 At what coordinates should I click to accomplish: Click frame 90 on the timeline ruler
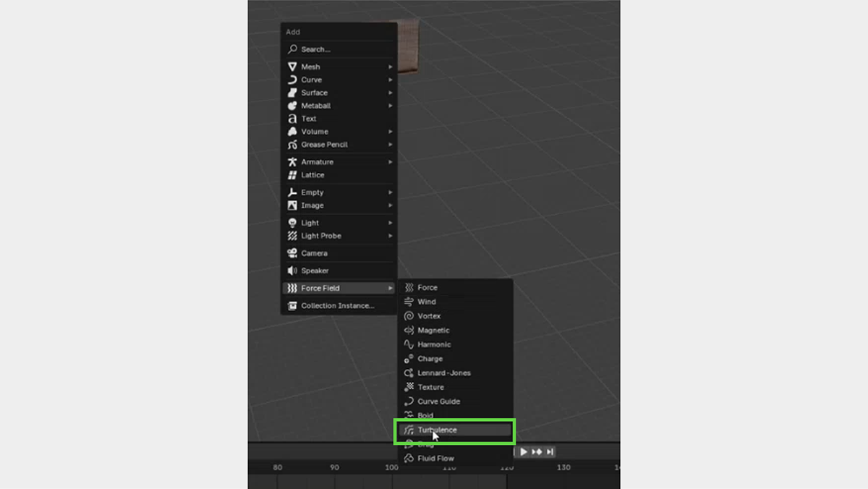(x=334, y=467)
